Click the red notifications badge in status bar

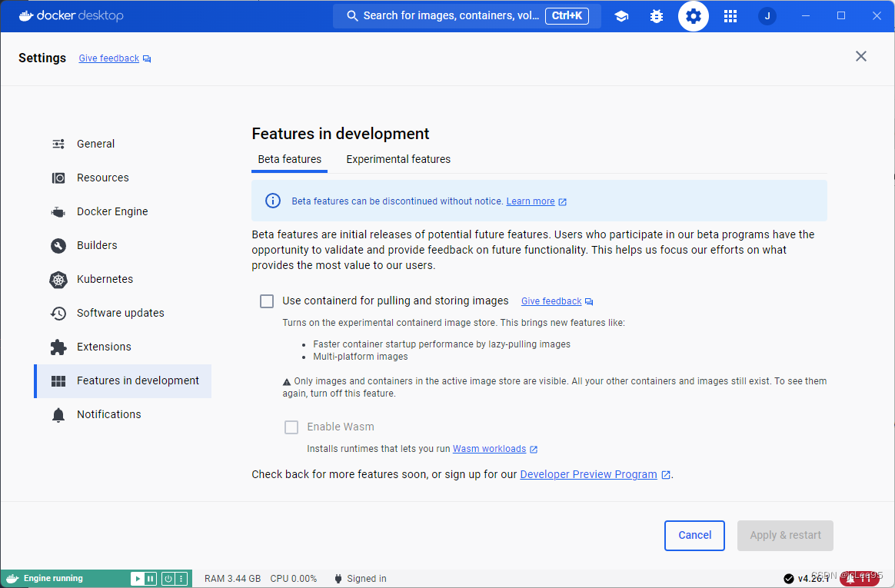859,579
